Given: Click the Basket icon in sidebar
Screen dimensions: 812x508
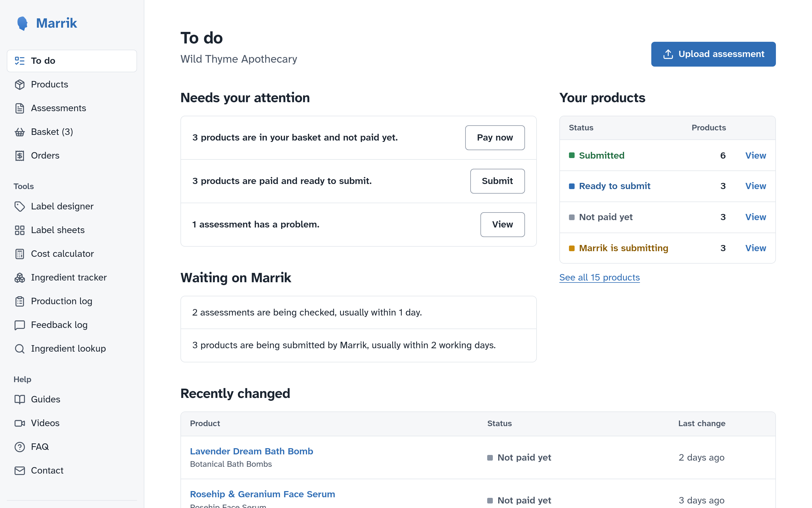Looking at the screenshot, I should point(19,132).
